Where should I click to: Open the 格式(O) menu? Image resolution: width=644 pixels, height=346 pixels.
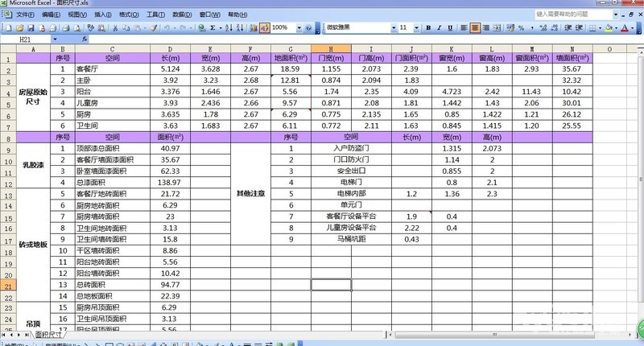(127, 14)
